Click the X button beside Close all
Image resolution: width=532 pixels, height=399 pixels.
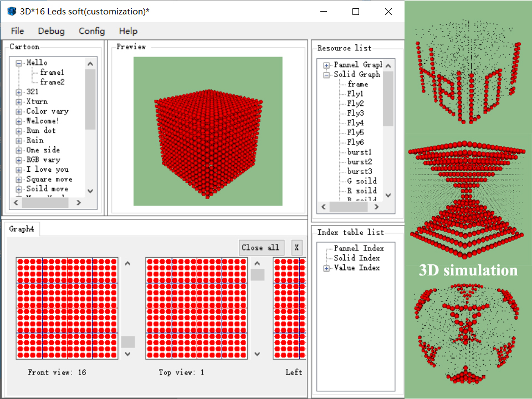click(296, 248)
